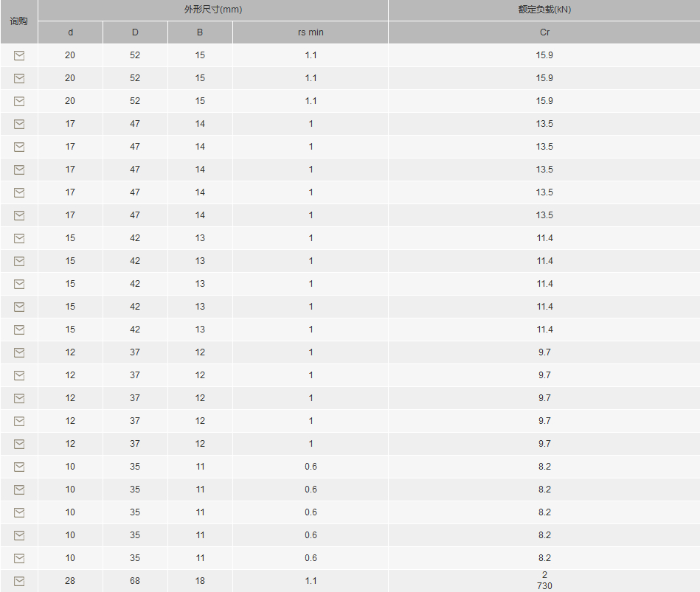This screenshot has height=592, width=700.
Task: Click Cr value 15.9 in first row
Action: [x=544, y=55]
